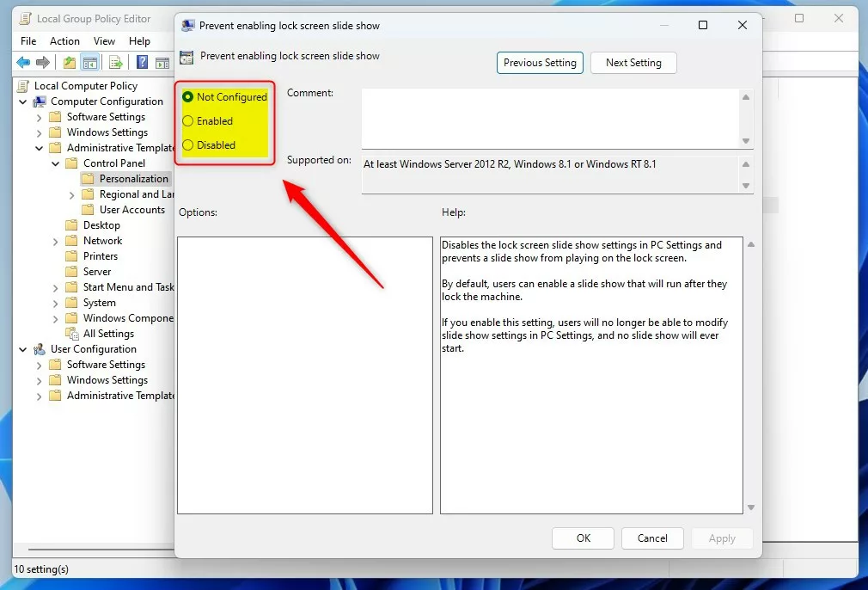The image size is (868, 590).
Task: Open the Action menu
Action: click(x=64, y=40)
